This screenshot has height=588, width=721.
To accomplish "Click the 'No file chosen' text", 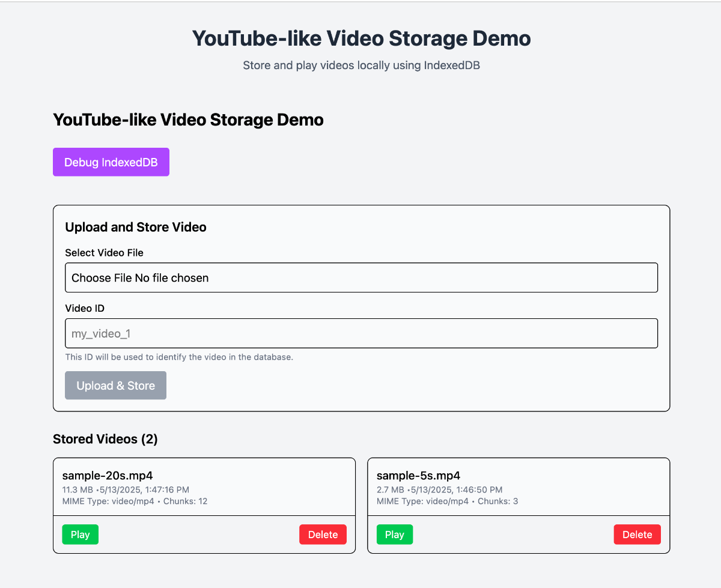I will coord(172,278).
